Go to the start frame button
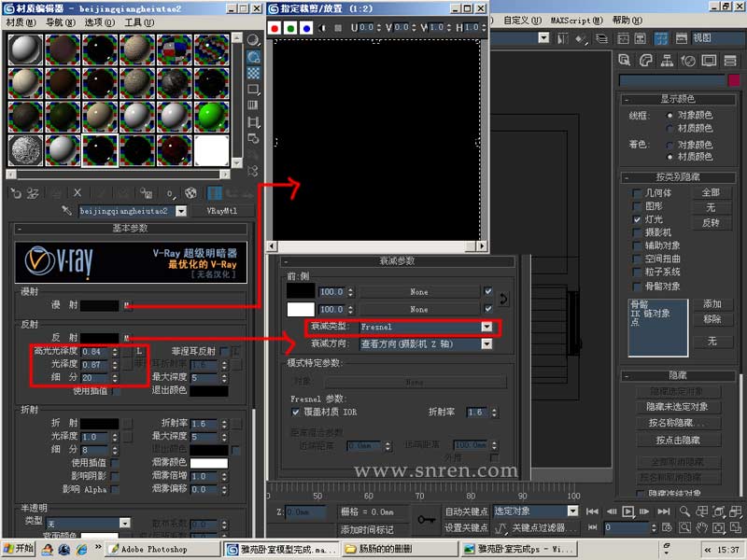Image resolution: width=747 pixels, height=560 pixels. point(592,511)
